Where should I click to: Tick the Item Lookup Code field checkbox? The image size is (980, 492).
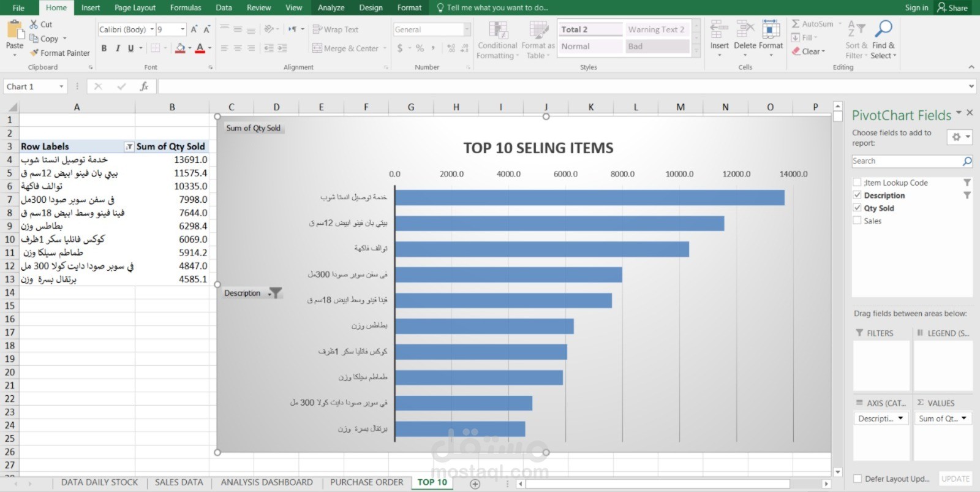(857, 182)
